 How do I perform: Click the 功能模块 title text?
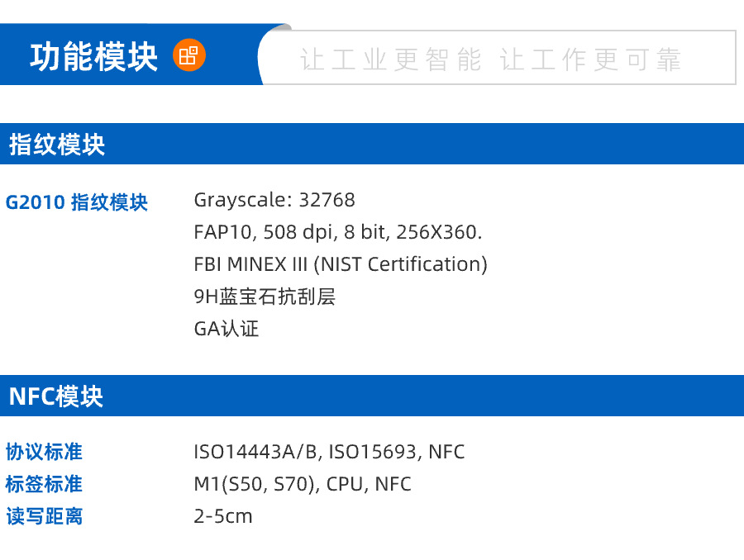coord(93,57)
